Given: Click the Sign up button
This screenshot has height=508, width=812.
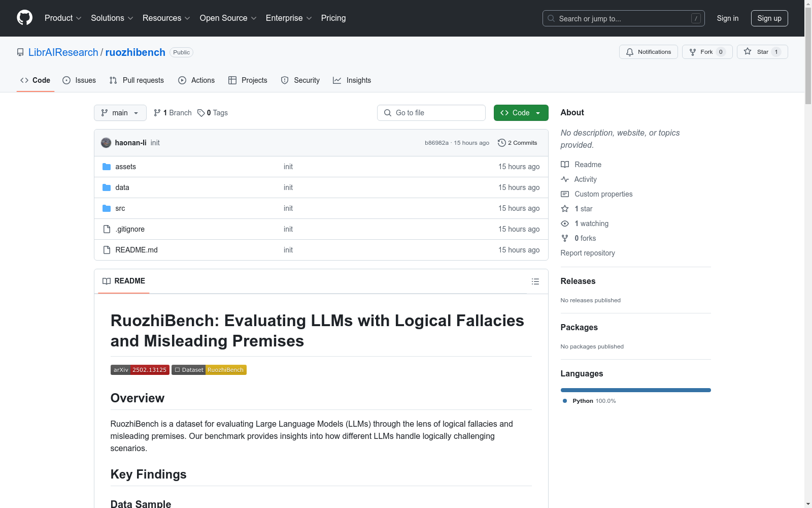Looking at the screenshot, I should pos(769,18).
